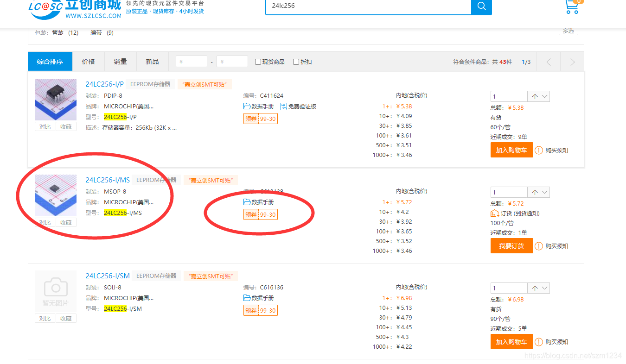626x364 pixels.
Task: Click 免费验证板 link
Action: (302, 107)
